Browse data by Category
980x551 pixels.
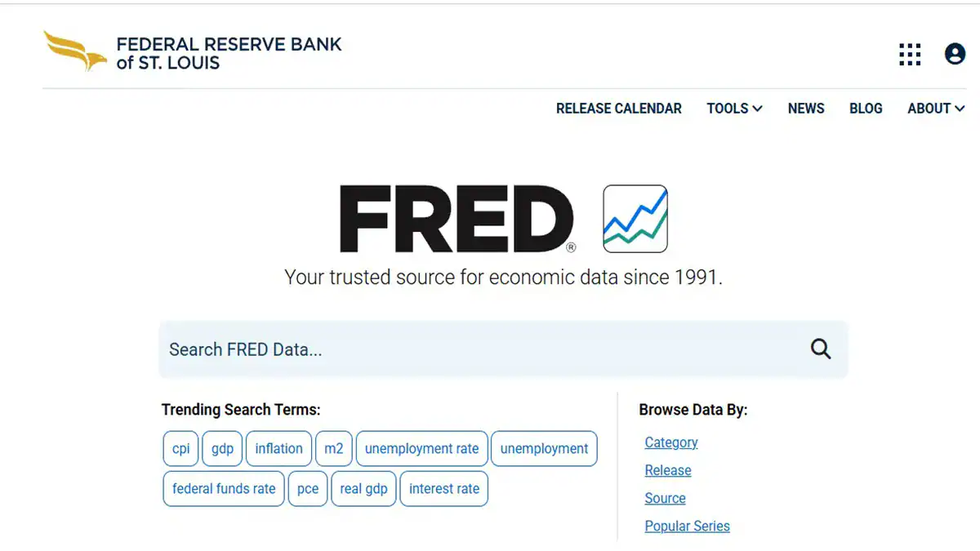pyautogui.click(x=670, y=442)
